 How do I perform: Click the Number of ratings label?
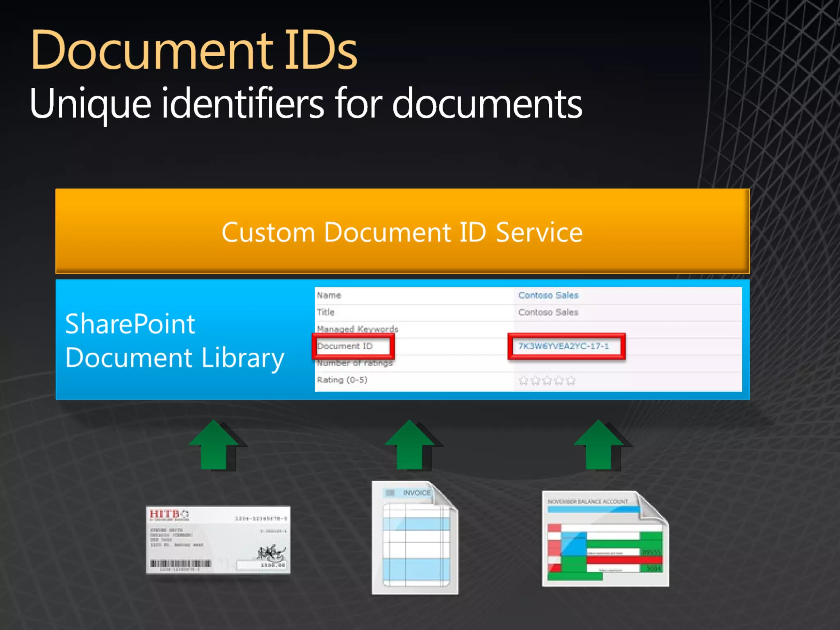(x=355, y=363)
